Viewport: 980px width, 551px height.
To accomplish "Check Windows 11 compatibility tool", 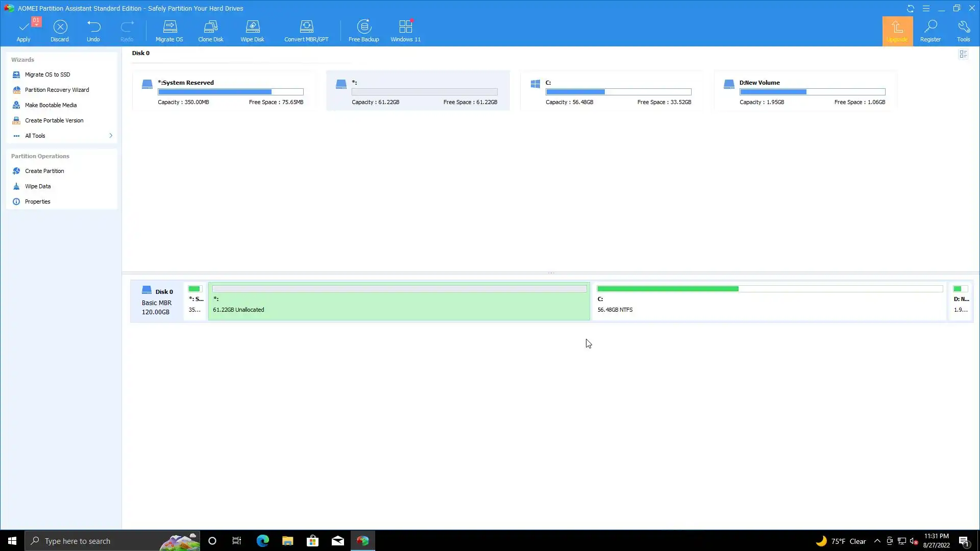I will click(406, 31).
